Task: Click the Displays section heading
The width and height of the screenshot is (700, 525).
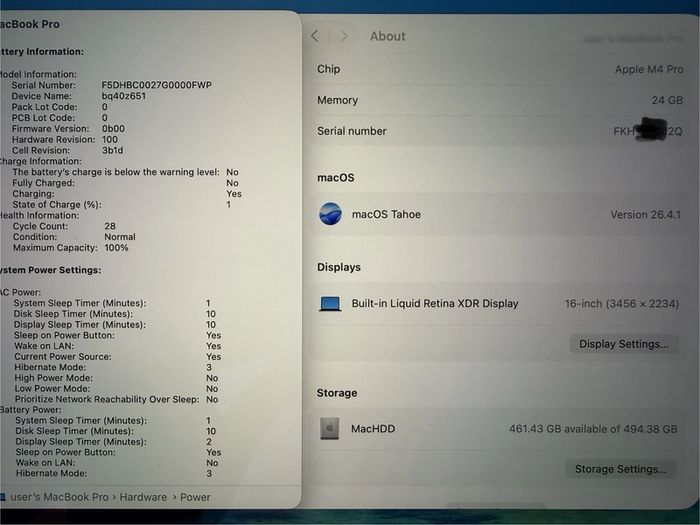Action: pos(339,267)
